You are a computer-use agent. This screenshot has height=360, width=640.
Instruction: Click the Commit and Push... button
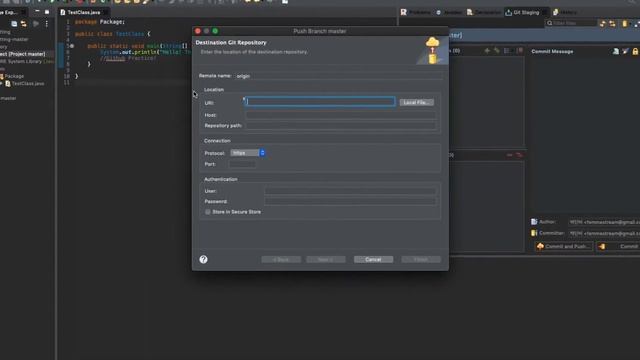[563, 247]
